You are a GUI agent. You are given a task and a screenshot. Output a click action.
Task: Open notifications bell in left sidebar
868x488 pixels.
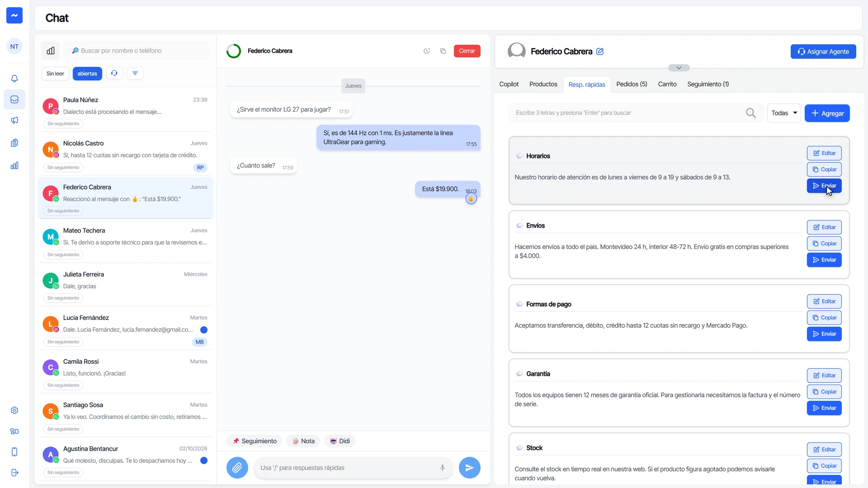14,79
